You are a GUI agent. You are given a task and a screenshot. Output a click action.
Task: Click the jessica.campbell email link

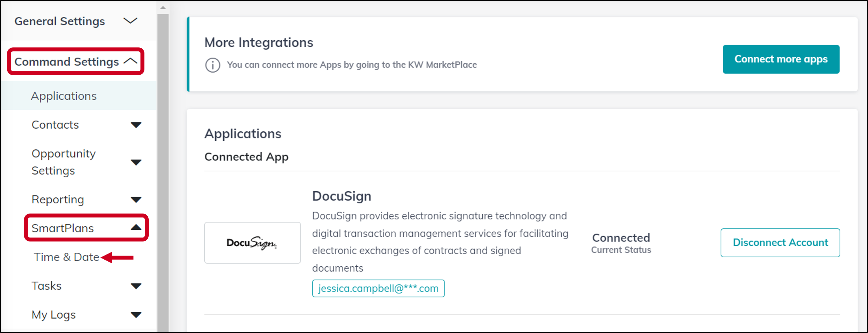[x=378, y=289]
